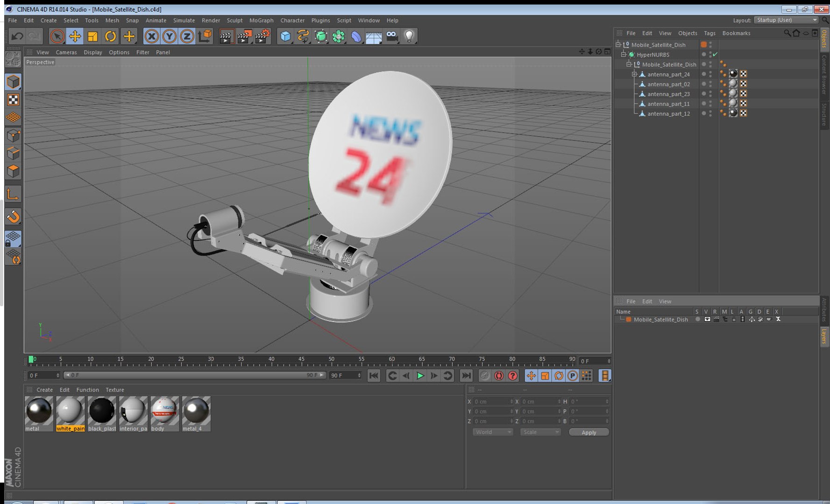The height and width of the screenshot is (504, 830).
Task: Select the body material thumbnail
Action: (x=164, y=414)
